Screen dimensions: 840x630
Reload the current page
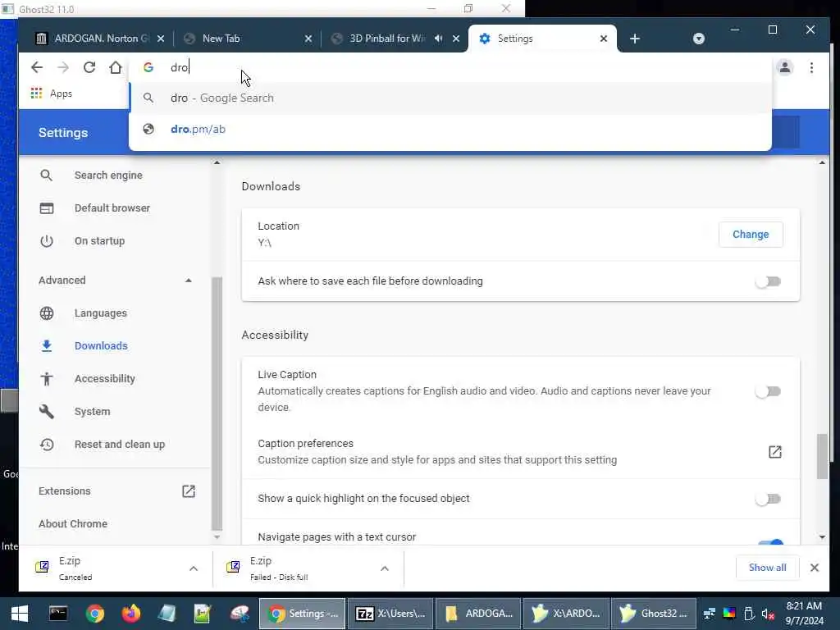89,67
